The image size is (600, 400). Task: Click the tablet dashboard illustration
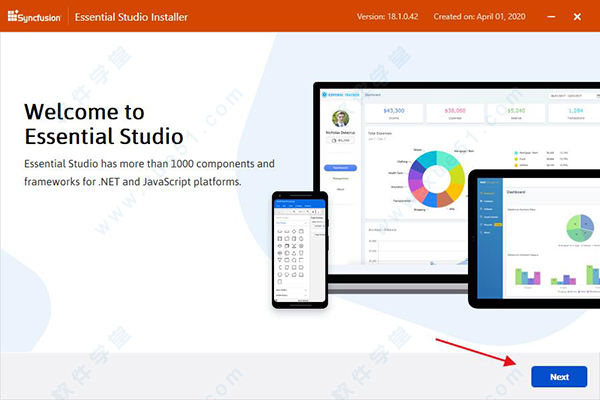[534, 239]
